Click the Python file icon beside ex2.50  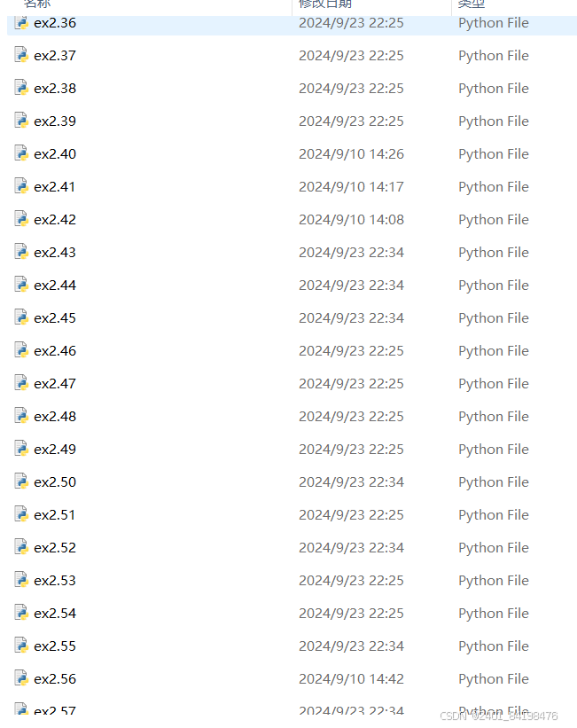coord(20,481)
